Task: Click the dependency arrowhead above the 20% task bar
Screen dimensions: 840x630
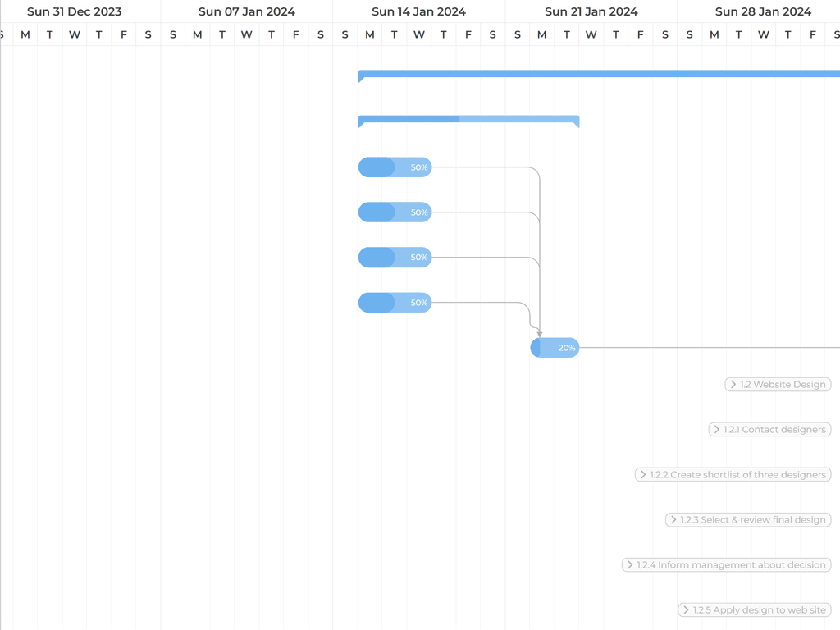Action: (x=540, y=333)
